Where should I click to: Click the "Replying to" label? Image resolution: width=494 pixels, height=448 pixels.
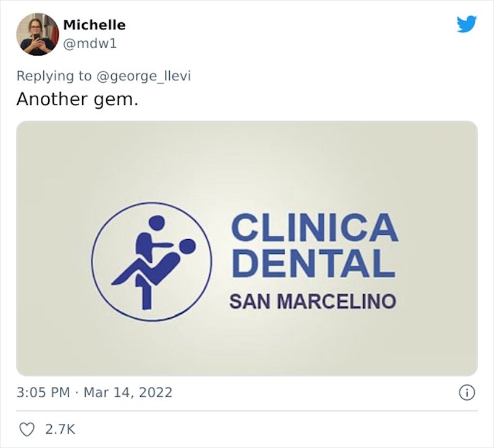(x=54, y=75)
